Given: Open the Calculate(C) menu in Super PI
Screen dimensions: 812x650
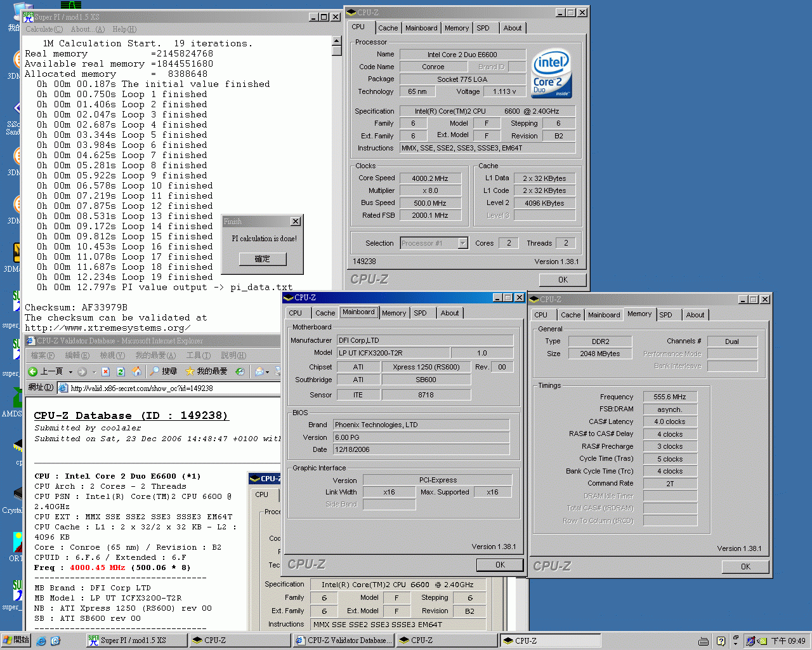Looking at the screenshot, I should [x=44, y=29].
